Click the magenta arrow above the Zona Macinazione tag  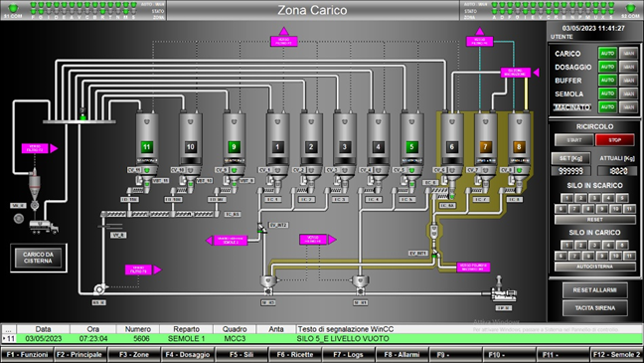coord(536,73)
